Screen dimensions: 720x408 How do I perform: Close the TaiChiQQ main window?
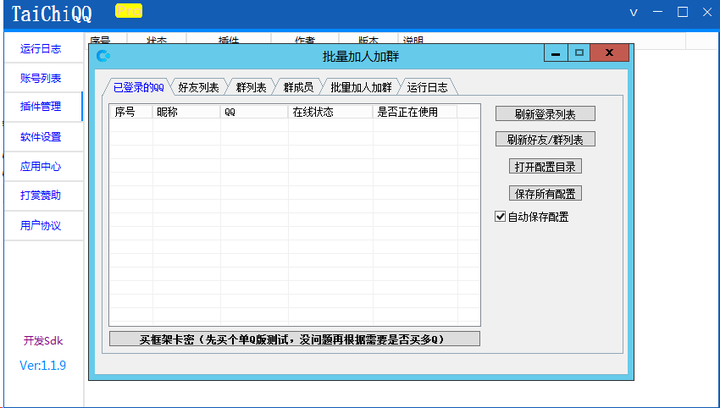coord(707,12)
